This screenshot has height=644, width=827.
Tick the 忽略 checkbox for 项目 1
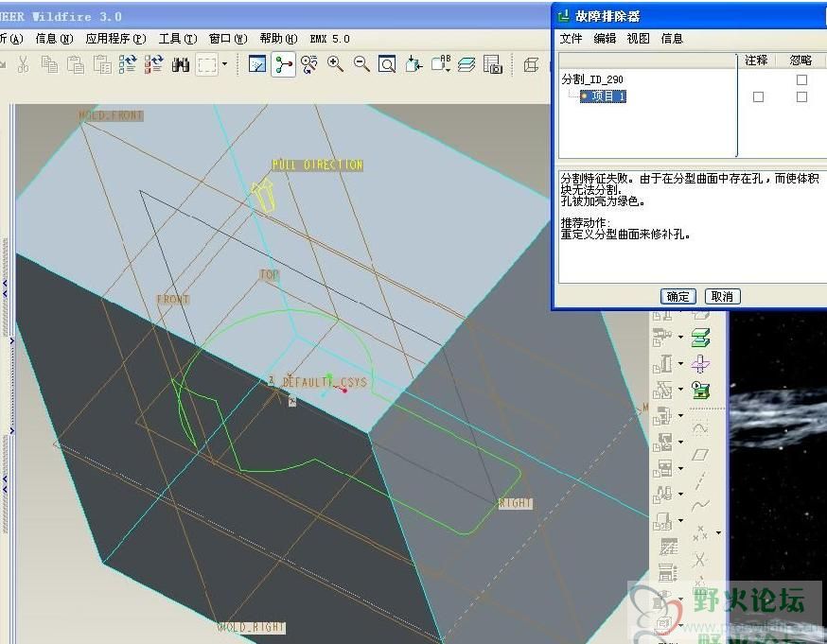coord(801,97)
